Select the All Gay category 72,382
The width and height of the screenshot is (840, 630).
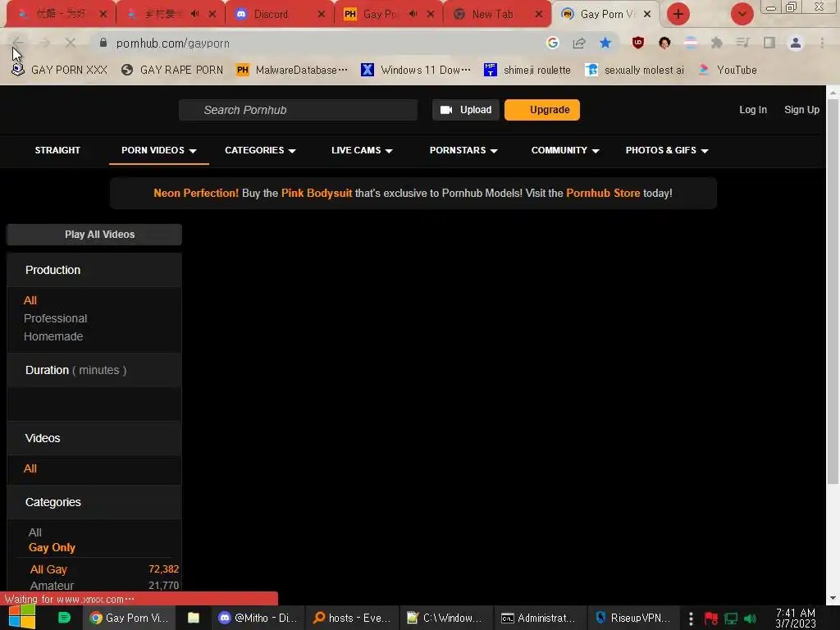104,569
